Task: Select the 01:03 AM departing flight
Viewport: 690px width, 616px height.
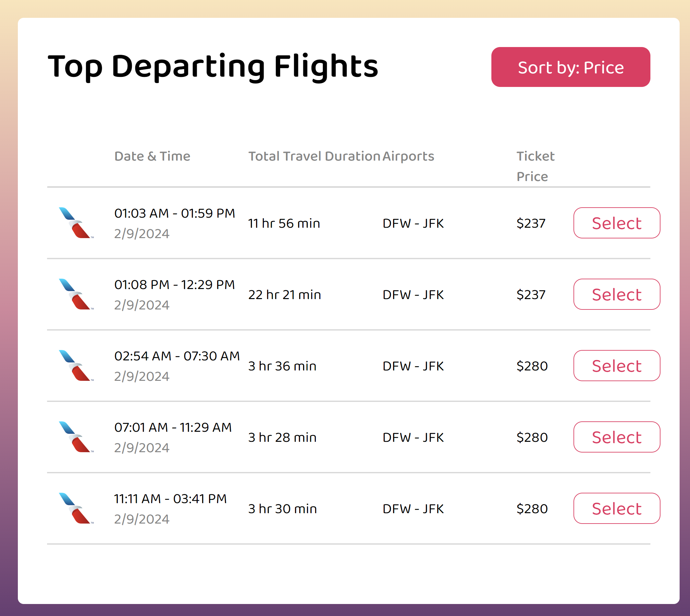Action: point(616,223)
